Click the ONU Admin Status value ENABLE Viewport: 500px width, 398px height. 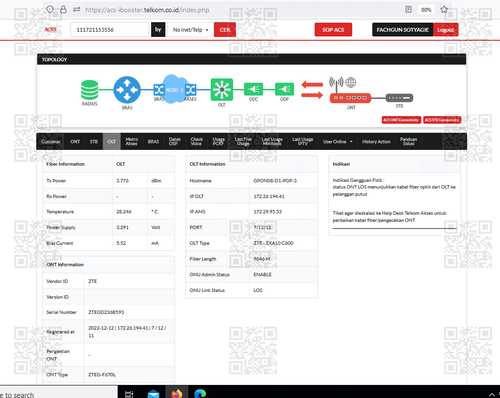pyautogui.click(x=262, y=275)
